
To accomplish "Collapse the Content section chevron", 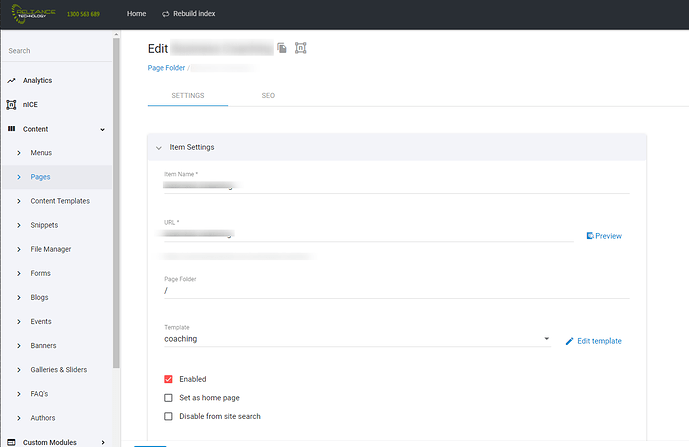I will click(x=102, y=130).
